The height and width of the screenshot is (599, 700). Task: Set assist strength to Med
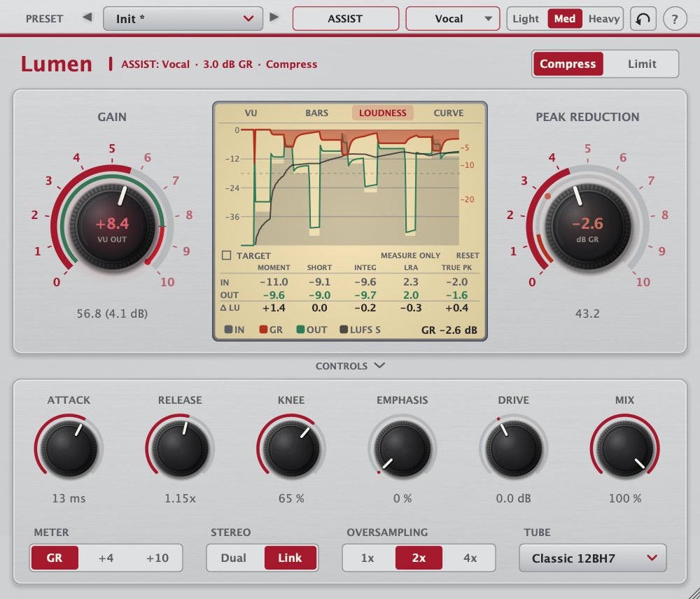click(x=565, y=19)
